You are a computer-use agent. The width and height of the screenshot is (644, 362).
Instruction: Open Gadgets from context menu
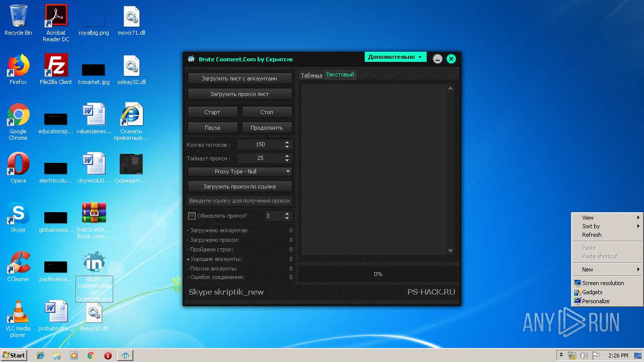pyautogui.click(x=607, y=292)
